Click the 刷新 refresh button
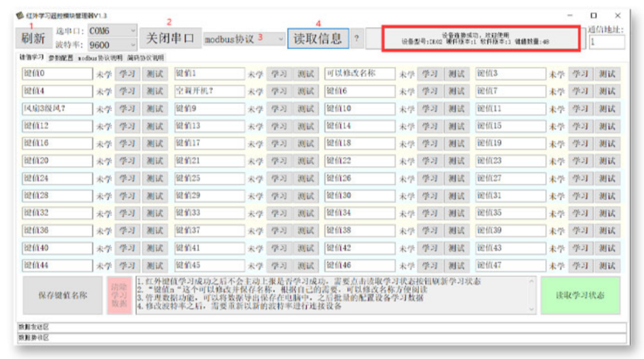This screenshot has width=644, height=359. point(34,38)
